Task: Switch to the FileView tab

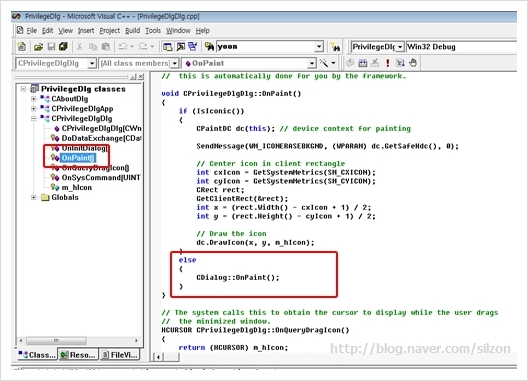Action: coord(120,355)
